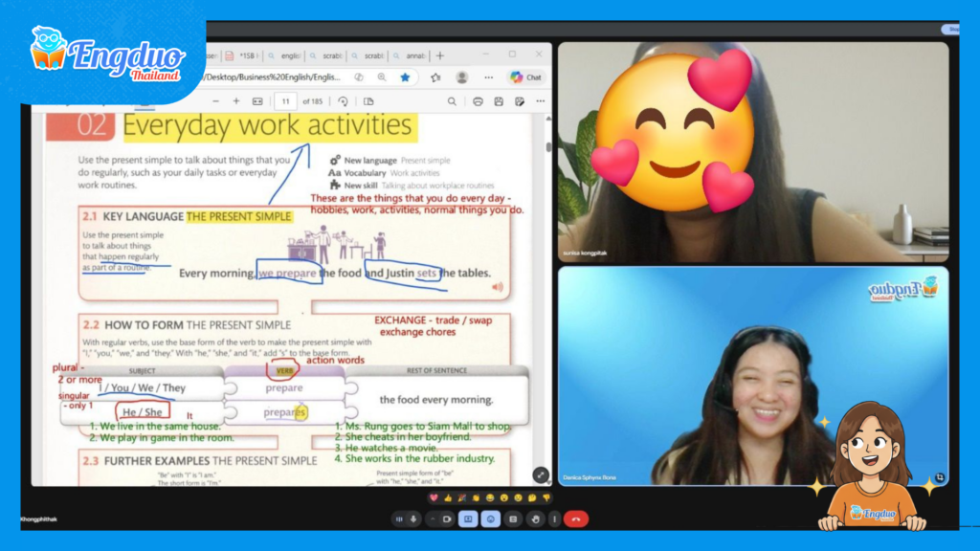This screenshot has width=980, height=551.
Task: Open the browser favorites list
Action: tap(435, 77)
